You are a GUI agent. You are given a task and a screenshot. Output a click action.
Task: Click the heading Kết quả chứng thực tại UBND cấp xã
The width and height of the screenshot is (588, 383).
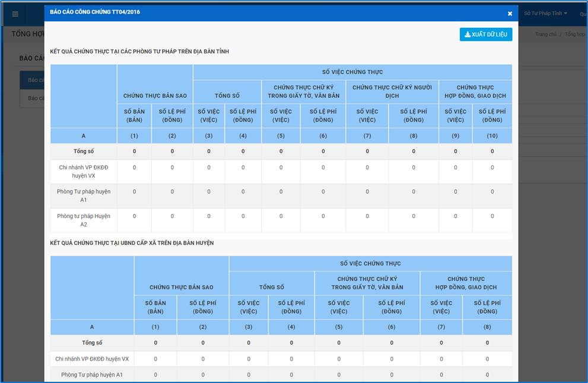click(132, 243)
